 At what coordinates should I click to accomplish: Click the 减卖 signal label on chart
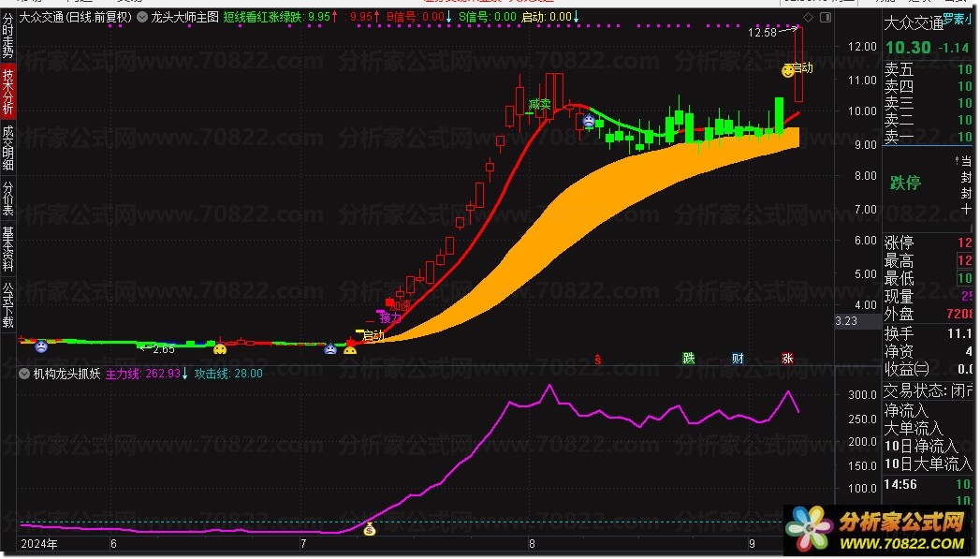pos(539,105)
